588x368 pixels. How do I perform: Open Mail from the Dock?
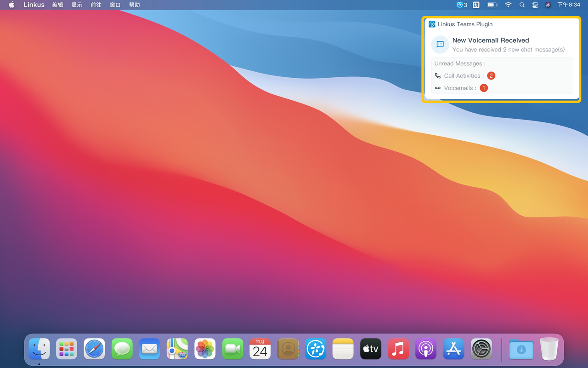pyautogui.click(x=149, y=349)
